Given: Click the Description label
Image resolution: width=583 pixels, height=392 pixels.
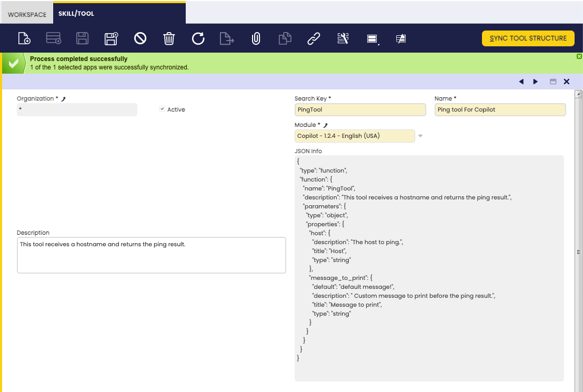Looking at the screenshot, I should point(33,233).
